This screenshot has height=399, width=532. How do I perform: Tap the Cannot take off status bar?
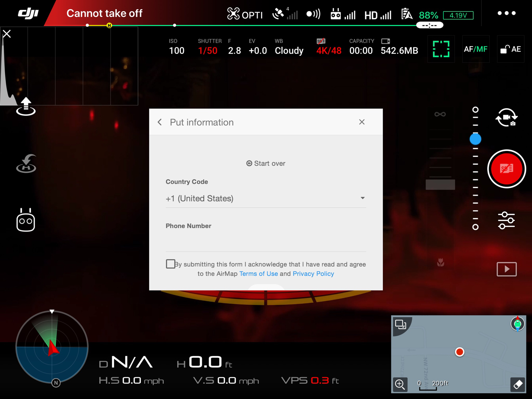[104, 13]
